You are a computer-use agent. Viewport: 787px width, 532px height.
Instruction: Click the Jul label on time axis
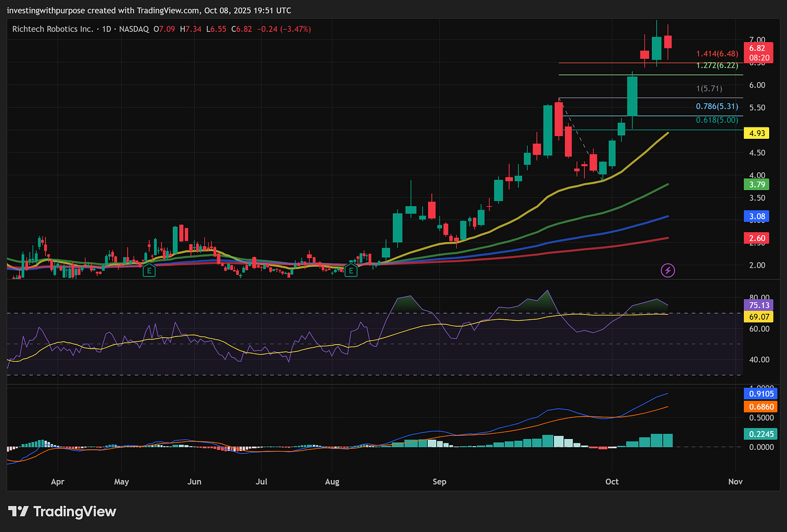pyautogui.click(x=262, y=482)
